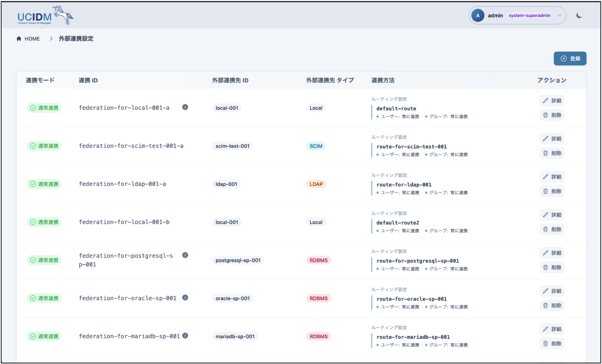Show the info icon for federation-for-local-001-a

pyautogui.click(x=185, y=107)
